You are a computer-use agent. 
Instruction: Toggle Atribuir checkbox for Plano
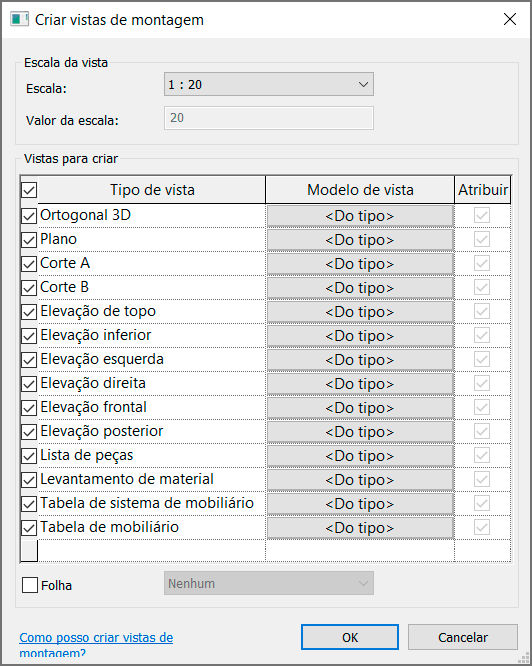coord(482,239)
